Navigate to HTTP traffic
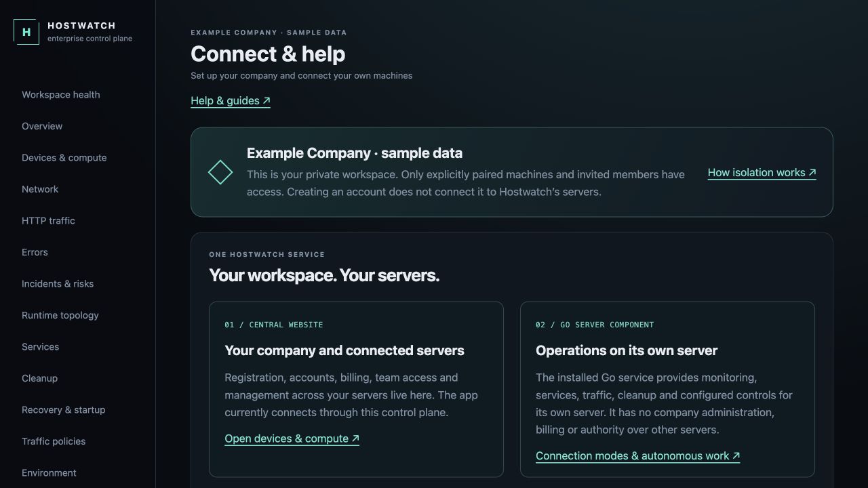 click(x=48, y=221)
